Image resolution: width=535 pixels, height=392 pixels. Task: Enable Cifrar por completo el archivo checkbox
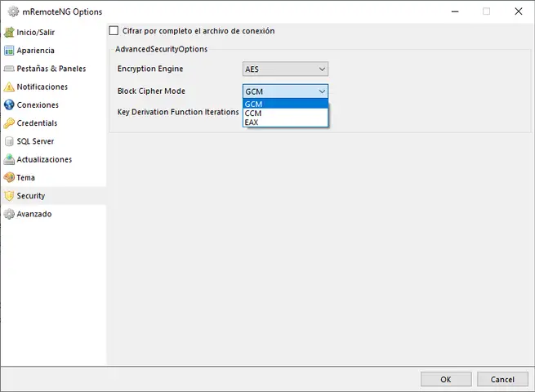[114, 31]
